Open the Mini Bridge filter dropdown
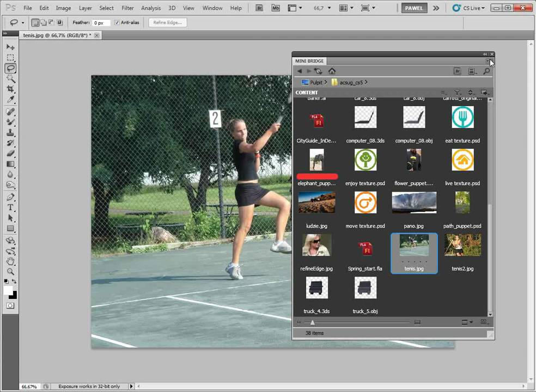The height and width of the screenshot is (392, 536). (458, 93)
